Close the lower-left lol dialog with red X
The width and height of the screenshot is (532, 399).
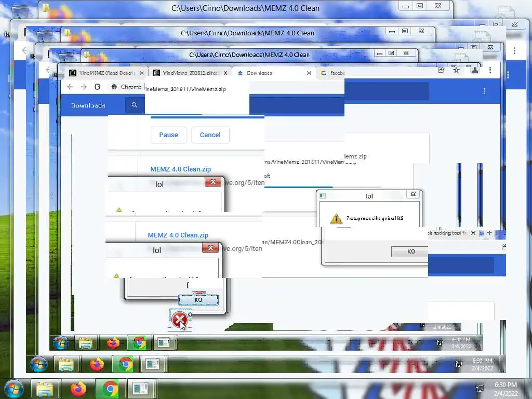(x=210, y=248)
